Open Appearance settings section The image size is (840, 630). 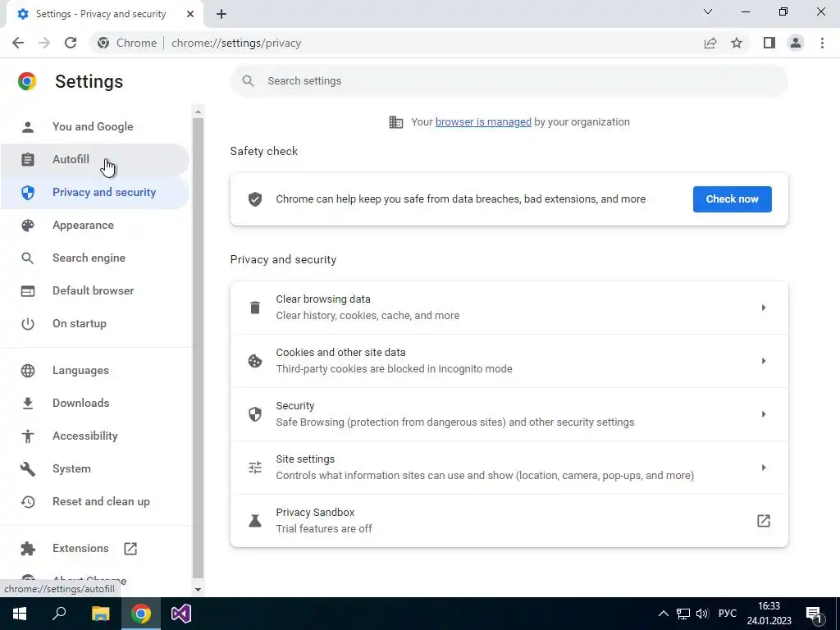coord(95,225)
